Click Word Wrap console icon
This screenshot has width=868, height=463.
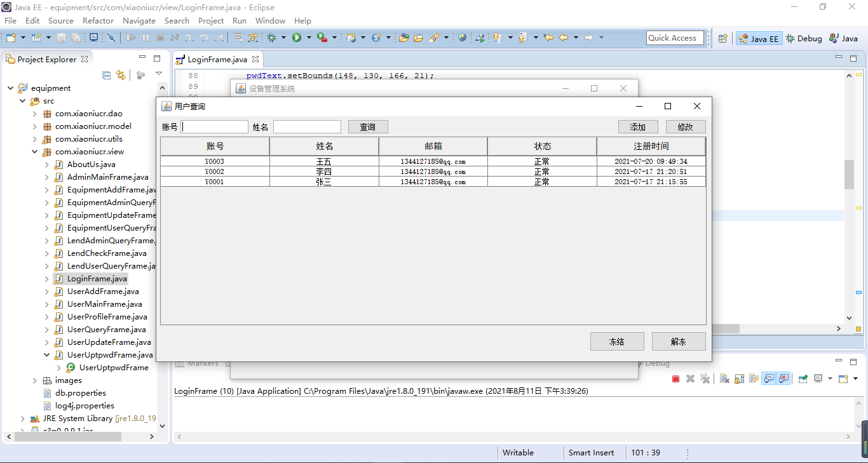point(754,379)
